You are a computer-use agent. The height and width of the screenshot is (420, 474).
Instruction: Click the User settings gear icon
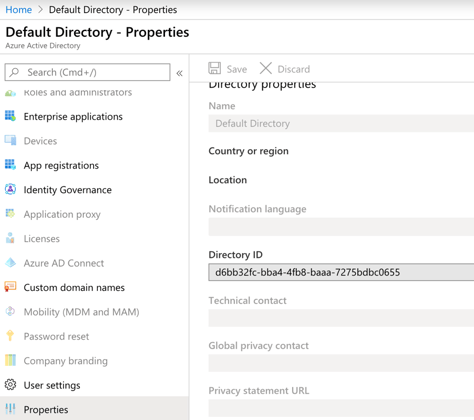[10, 385]
